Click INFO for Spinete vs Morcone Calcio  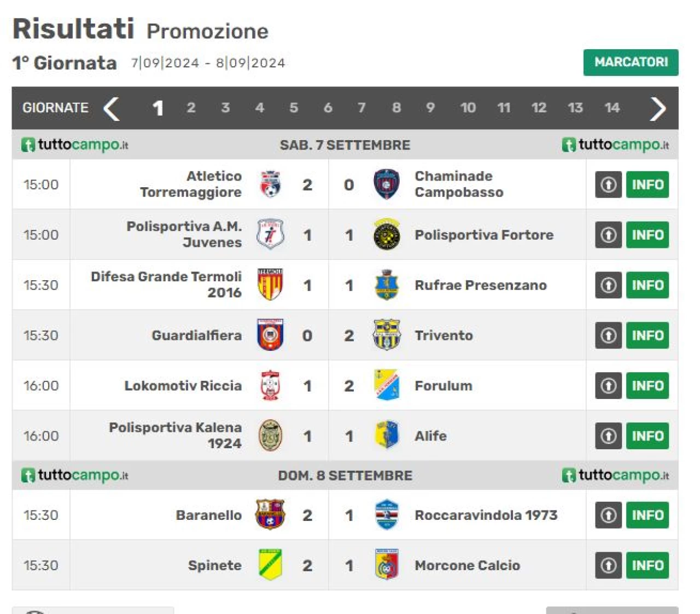pyautogui.click(x=647, y=565)
